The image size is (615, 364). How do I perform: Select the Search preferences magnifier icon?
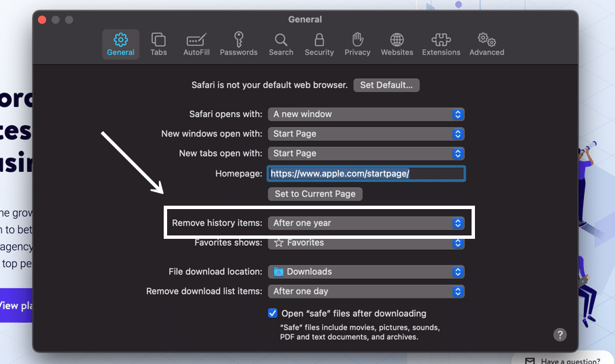[281, 44]
